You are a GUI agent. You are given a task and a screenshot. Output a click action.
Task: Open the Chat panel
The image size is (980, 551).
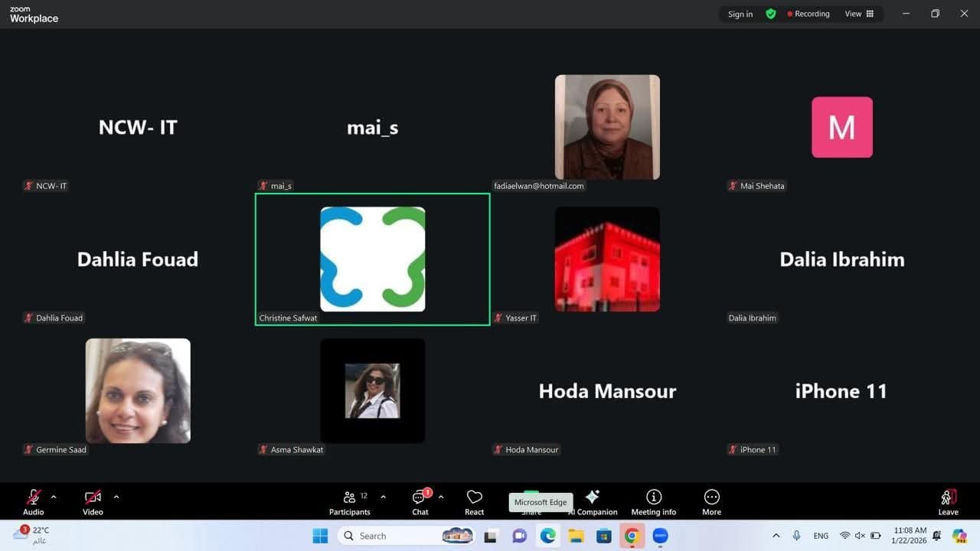(x=420, y=502)
